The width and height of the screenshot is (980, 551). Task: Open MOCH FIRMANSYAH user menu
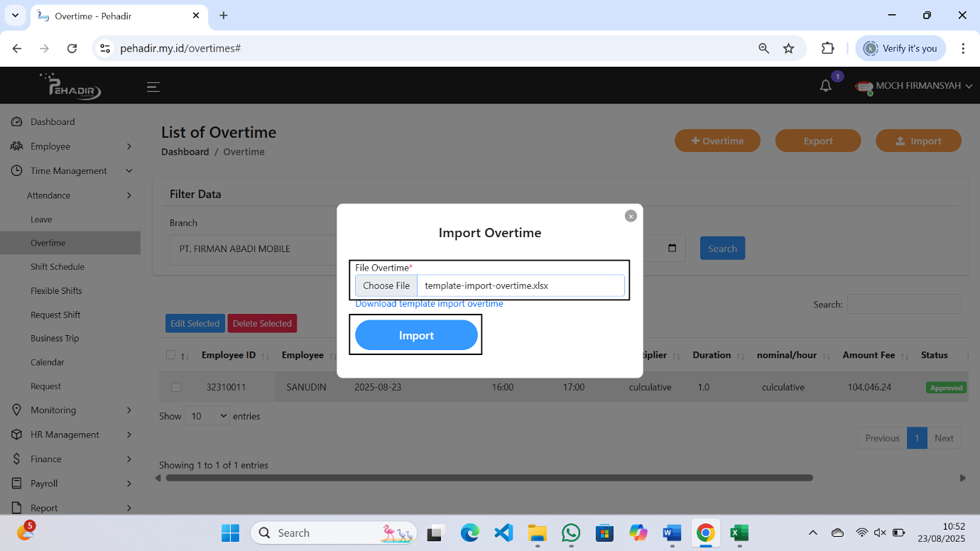coord(916,86)
